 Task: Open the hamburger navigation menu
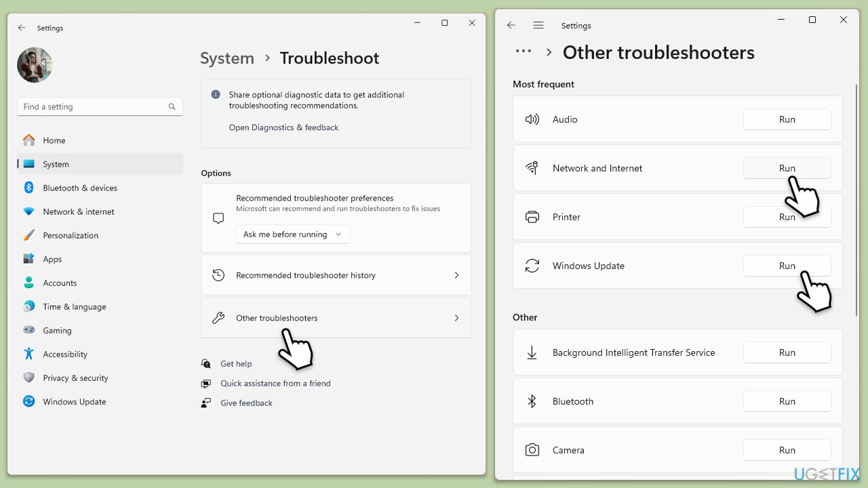(x=538, y=25)
